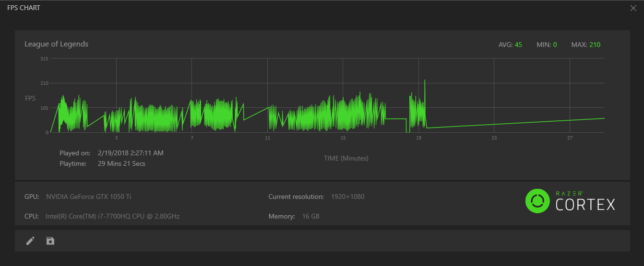Click the FPS axis label

[30, 98]
